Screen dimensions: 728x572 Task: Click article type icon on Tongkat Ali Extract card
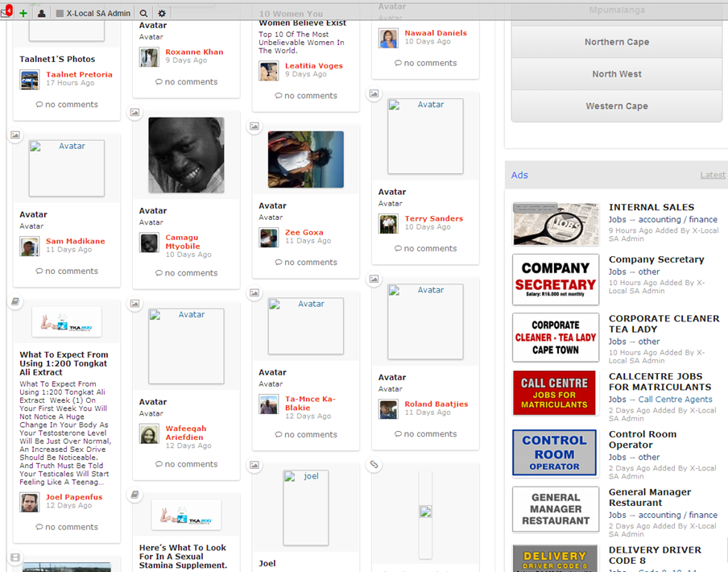click(x=15, y=302)
